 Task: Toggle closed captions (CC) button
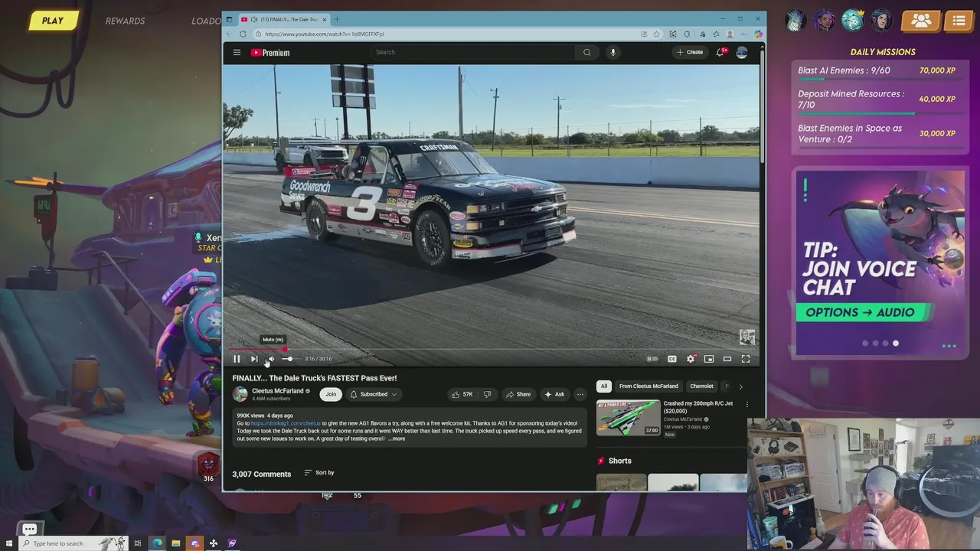pyautogui.click(x=672, y=359)
